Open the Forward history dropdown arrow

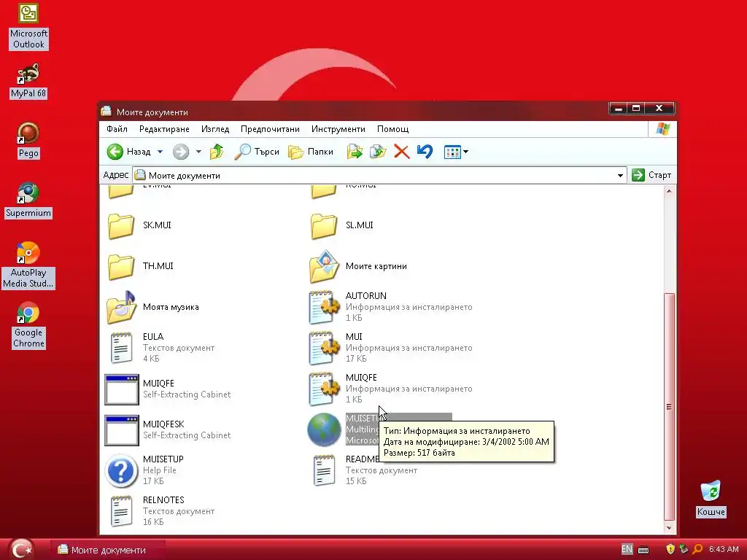(x=198, y=152)
